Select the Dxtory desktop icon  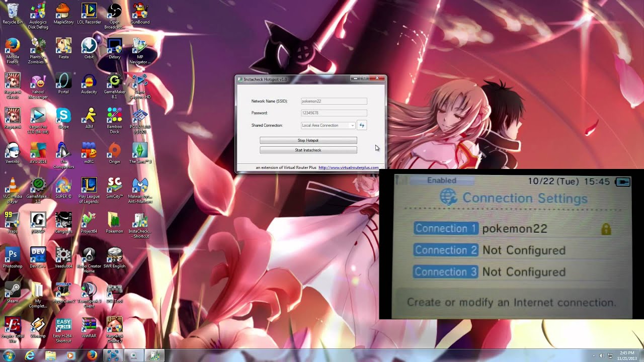pyautogui.click(x=114, y=49)
